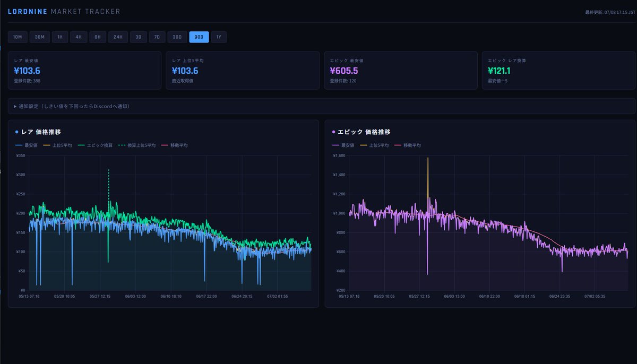Select the 10M time range
This screenshot has width=637, height=364.
click(18, 37)
